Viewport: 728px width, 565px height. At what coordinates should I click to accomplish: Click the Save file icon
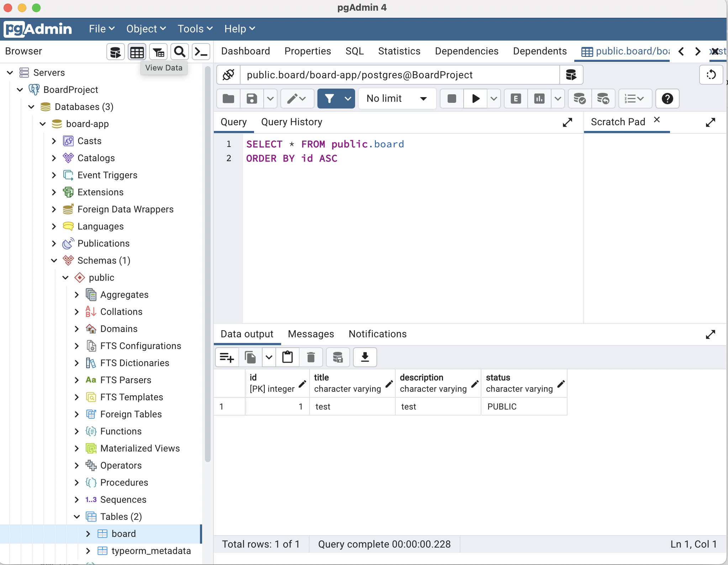point(252,99)
